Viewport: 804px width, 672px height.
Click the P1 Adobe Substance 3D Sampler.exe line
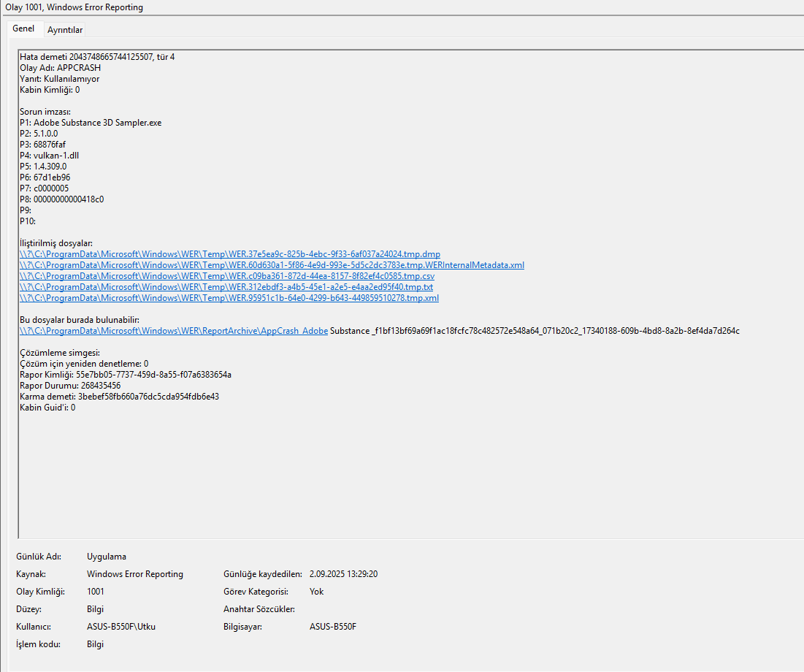pos(91,123)
